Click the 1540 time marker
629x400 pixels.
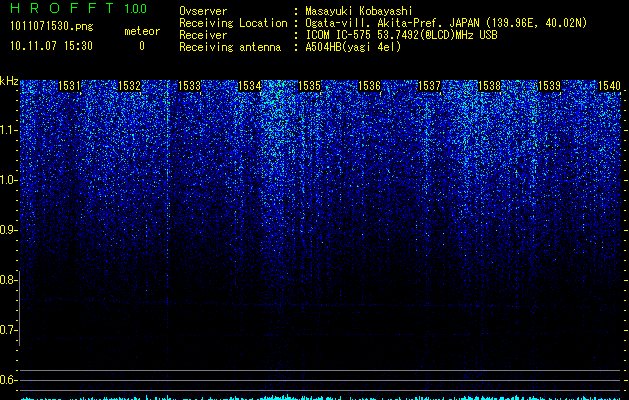point(609,86)
